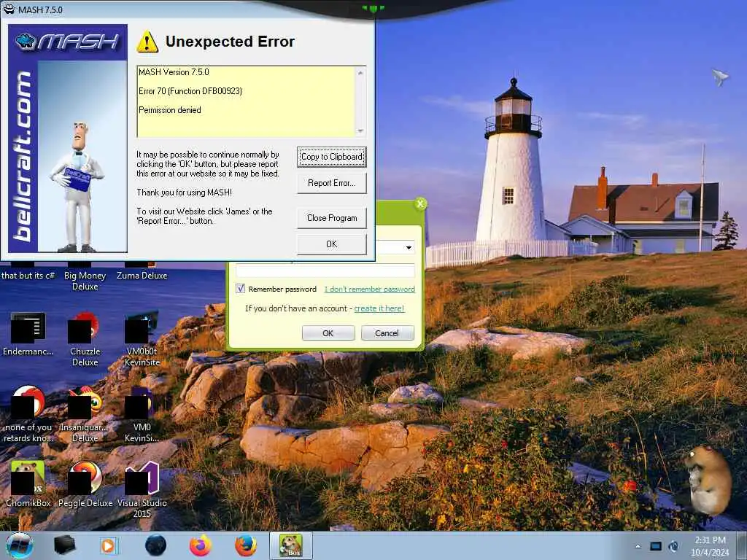This screenshot has width=747, height=560.
Task: Click scroll down arrow in error textbox
Action: coord(360,131)
